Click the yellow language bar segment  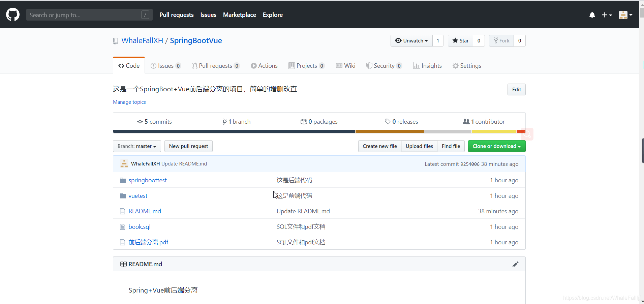(494, 131)
